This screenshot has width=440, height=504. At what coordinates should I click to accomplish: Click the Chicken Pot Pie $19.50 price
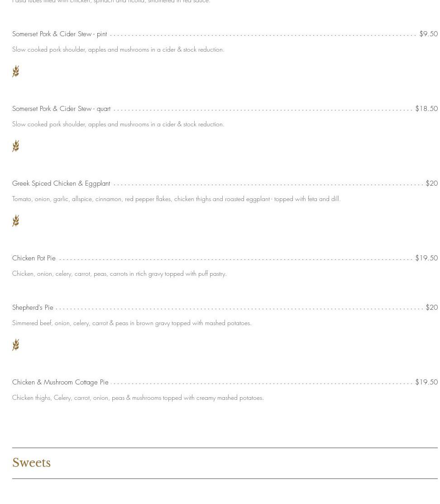coord(426,258)
